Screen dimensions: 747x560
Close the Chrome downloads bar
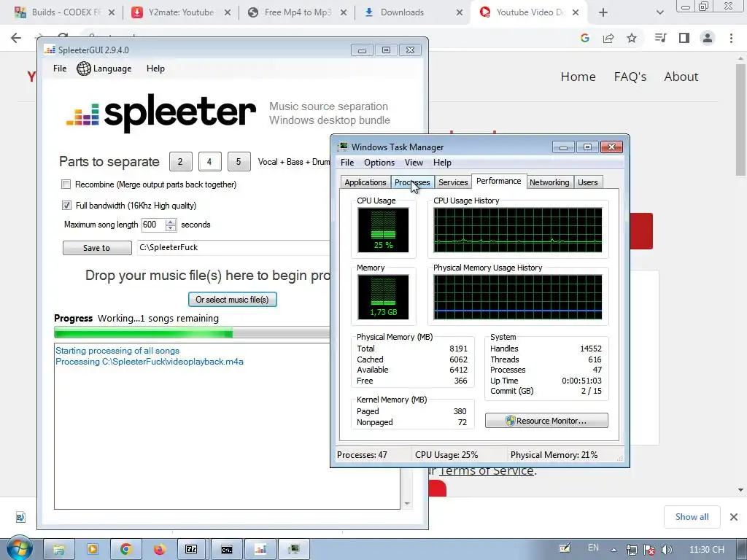pyautogui.click(x=734, y=517)
